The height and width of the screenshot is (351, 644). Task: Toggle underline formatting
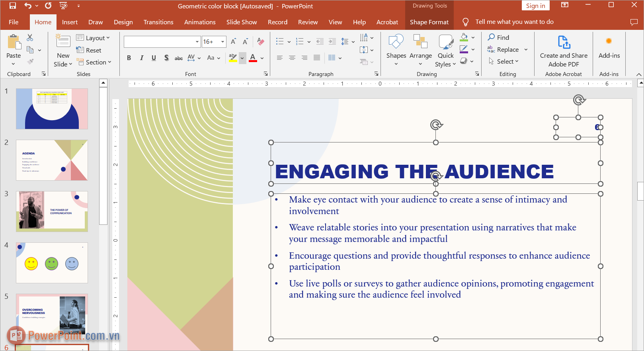pyautogui.click(x=154, y=58)
